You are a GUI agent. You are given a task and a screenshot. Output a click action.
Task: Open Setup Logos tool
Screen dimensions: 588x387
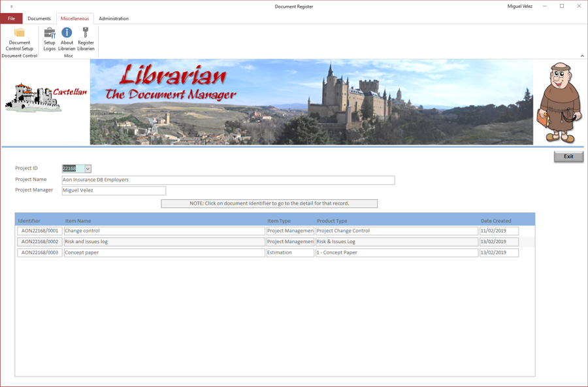50,39
